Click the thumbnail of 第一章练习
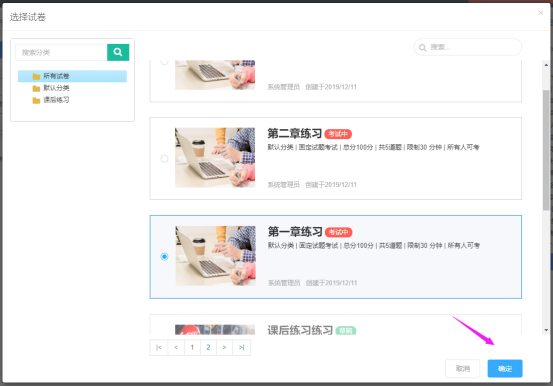553x387 pixels. pyautogui.click(x=215, y=256)
